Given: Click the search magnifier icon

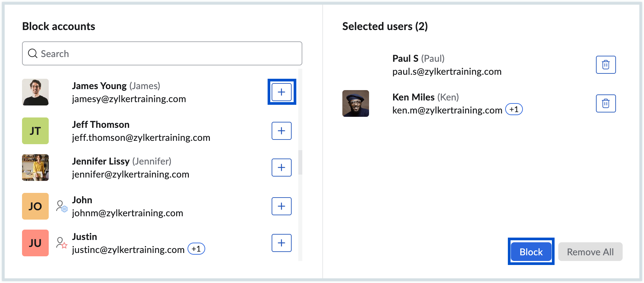Looking at the screenshot, I should (x=33, y=53).
